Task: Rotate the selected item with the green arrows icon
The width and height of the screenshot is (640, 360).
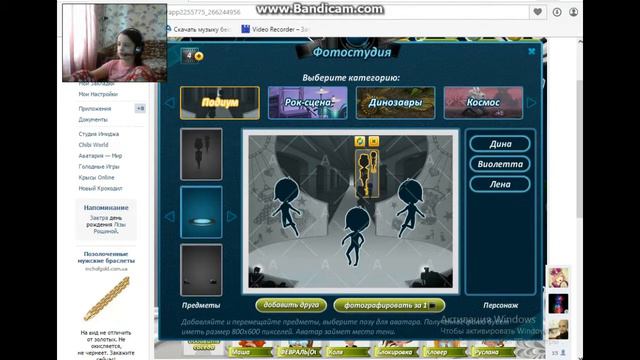Action: [360, 141]
